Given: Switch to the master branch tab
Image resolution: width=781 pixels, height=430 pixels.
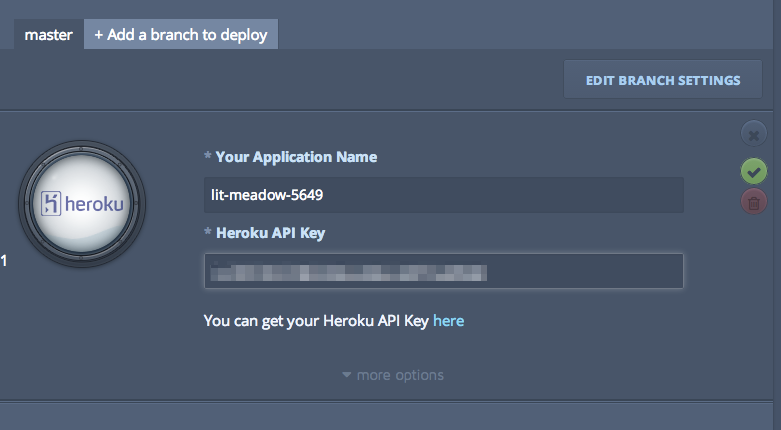Looking at the screenshot, I should pyautogui.click(x=48, y=34).
